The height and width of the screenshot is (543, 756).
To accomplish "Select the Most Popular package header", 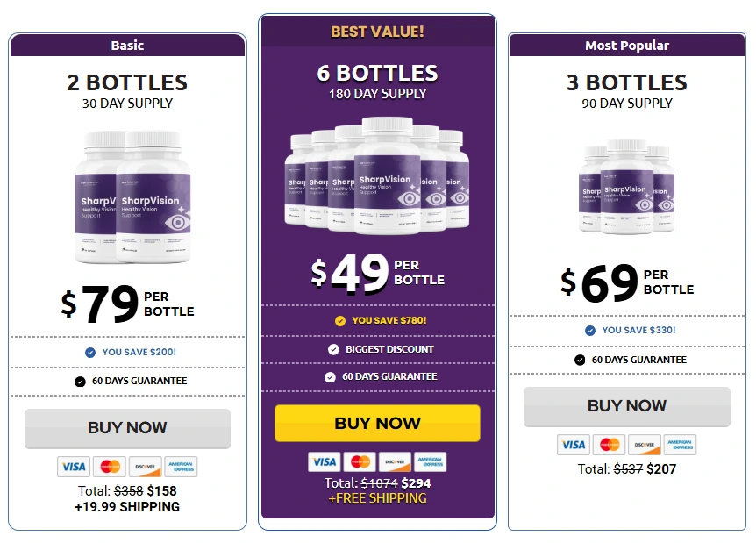I will click(x=627, y=46).
